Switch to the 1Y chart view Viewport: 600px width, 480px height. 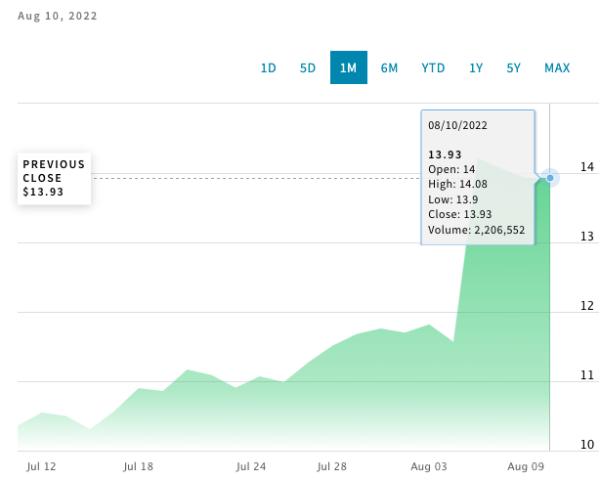[476, 68]
